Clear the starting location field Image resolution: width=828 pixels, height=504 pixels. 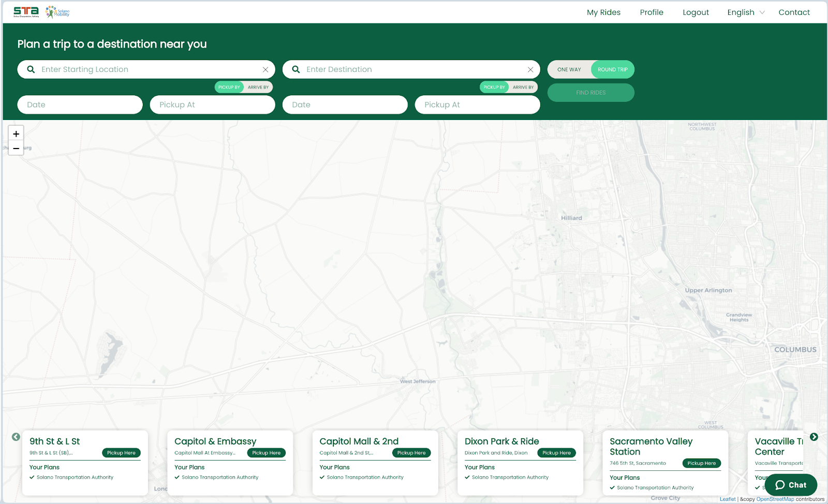click(265, 69)
